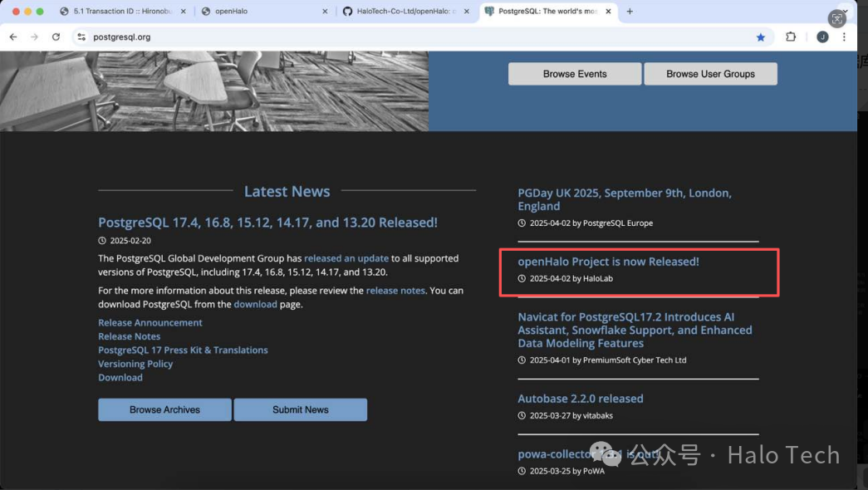Viewport: 868px width, 490px height.
Task: Click the green zoom window button
Action: pyautogui.click(x=40, y=11)
